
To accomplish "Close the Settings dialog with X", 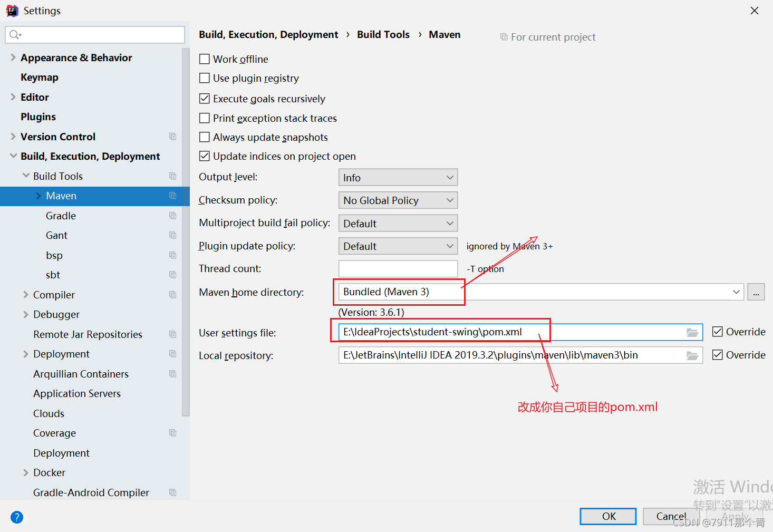I will tap(755, 11).
